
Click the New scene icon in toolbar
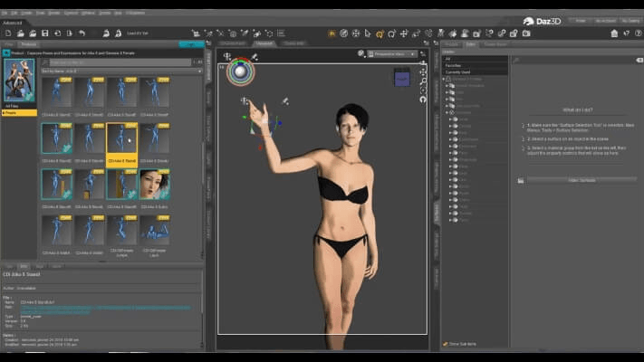coord(8,33)
